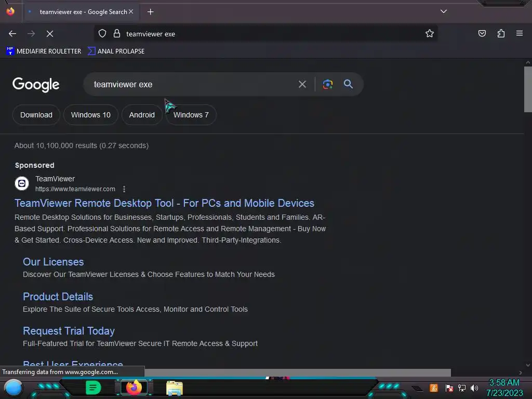Click the https://www.teamviewer.com URL text
Viewport: 532px width, 399px height.
click(75, 189)
